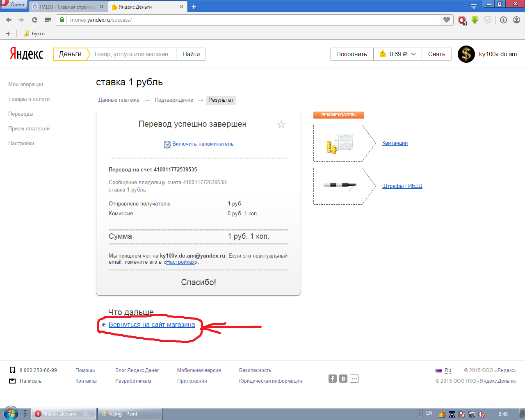The height and width of the screenshot is (420, 525).
Task: Open Переводы in the left sidebar
Action: (21, 114)
